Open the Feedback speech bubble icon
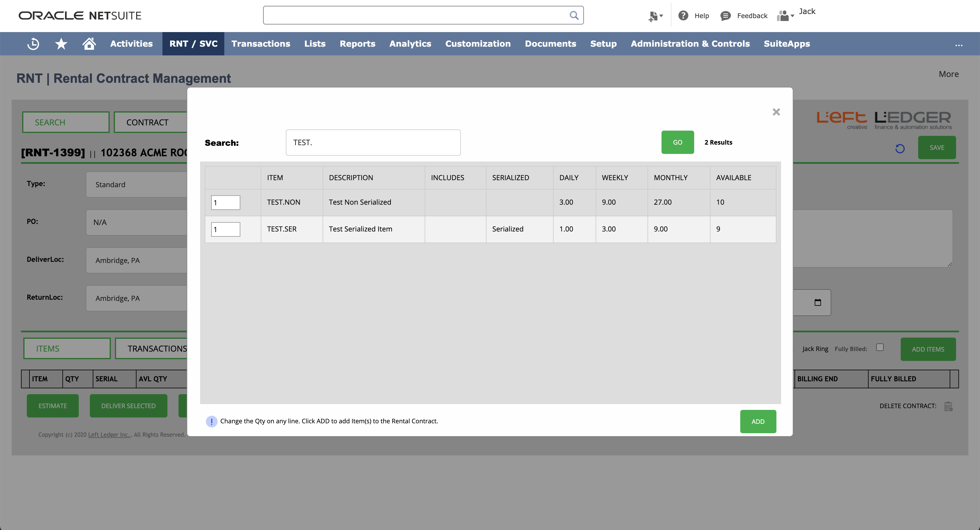This screenshot has height=530, width=980. (725, 15)
